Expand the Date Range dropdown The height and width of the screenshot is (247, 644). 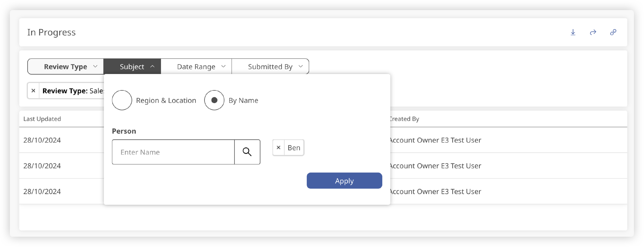(196, 66)
